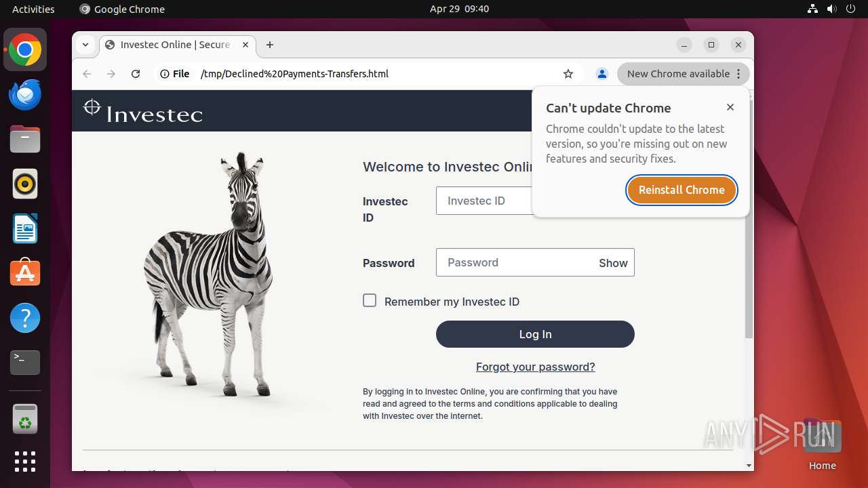Open Rhythmbox music player icon
Screen dimensions: 868x488
(25, 184)
